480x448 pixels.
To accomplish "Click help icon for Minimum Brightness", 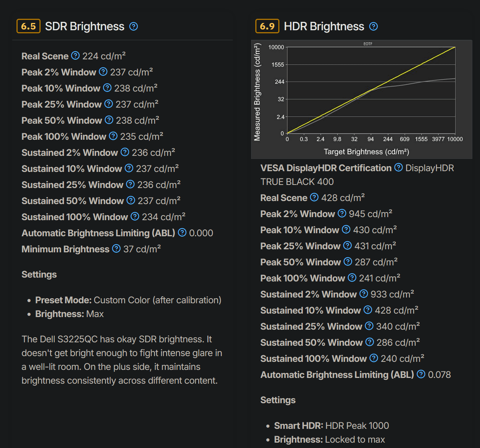I will (116, 249).
